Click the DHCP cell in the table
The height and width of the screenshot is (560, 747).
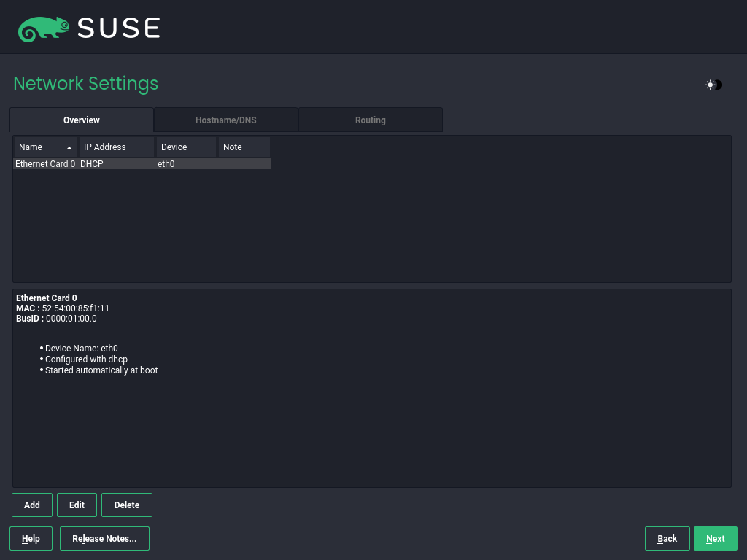pos(93,163)
